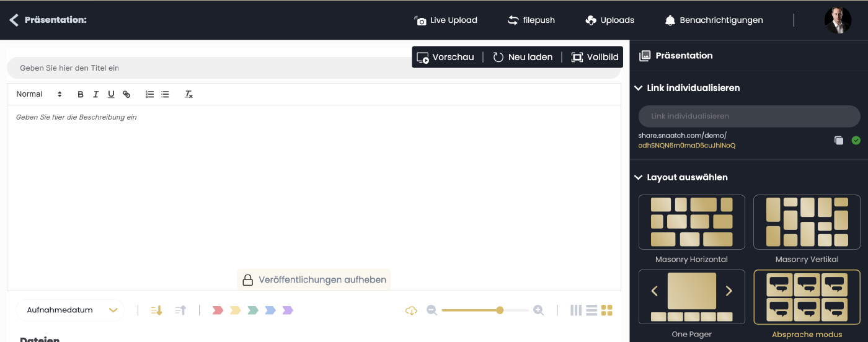Screen dimensions: 868x342
Task: Sort files in descending order
Action: click(156, 310)
